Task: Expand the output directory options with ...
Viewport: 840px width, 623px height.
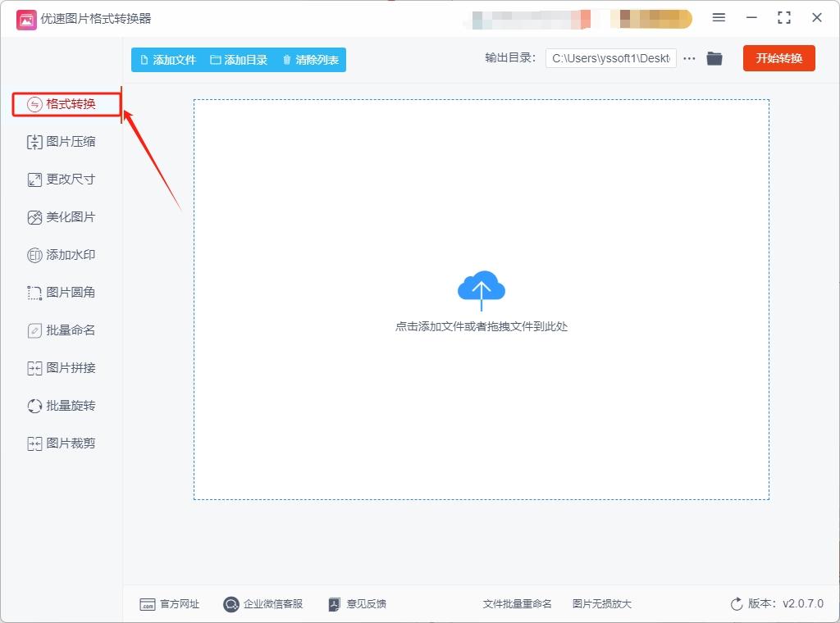Action: tap(688, 58)
